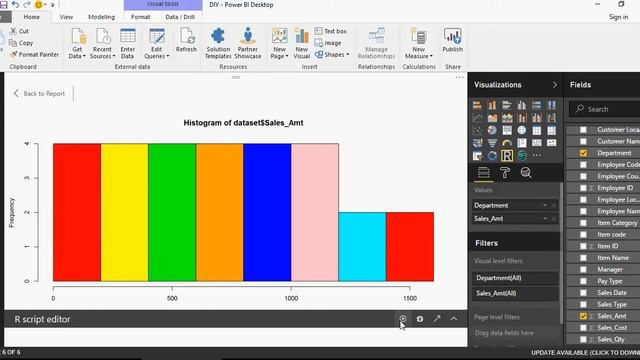Choose the pie chart visualization
Viewport: 640px width, 360px height.
coord(492,131)
